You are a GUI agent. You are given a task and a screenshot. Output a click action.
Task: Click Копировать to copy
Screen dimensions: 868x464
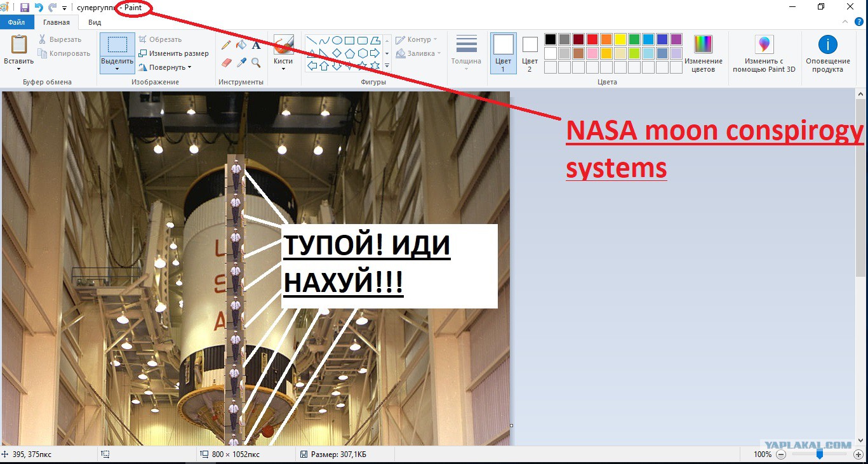pyautogui.click(x=64, y=53)
